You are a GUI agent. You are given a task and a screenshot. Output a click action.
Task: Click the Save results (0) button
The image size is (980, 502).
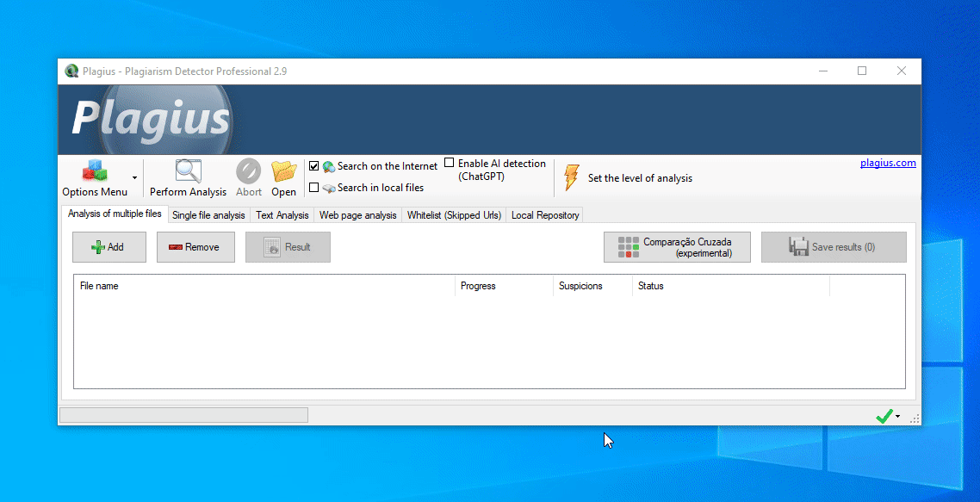834,247
